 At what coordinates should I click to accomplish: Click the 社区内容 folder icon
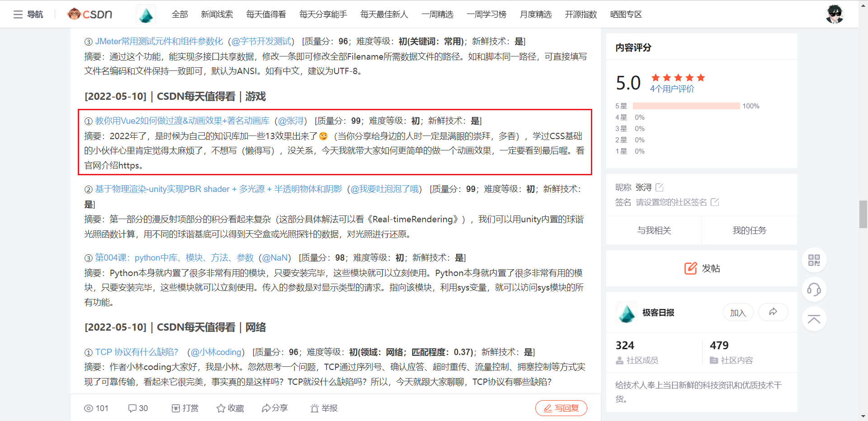(x=714, y=360)
